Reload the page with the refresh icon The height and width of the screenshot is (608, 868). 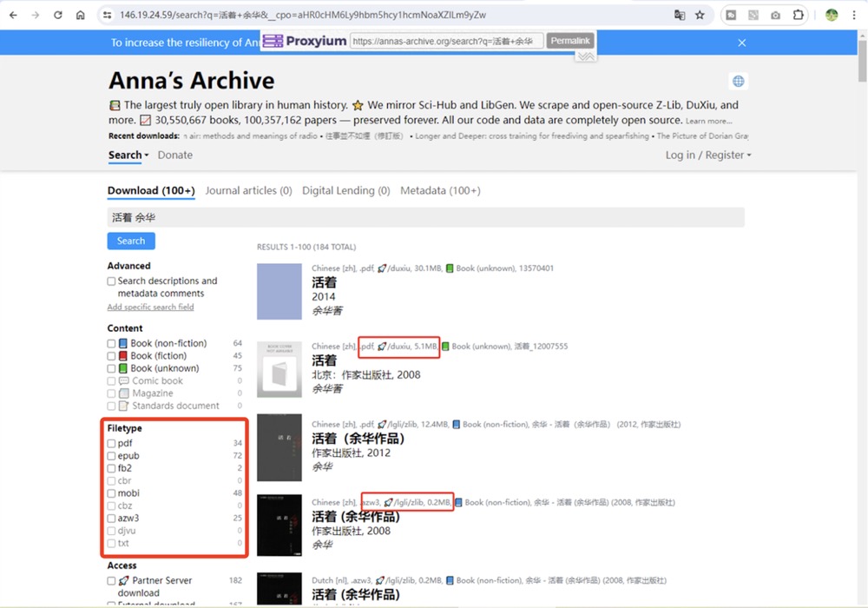(57, 15)
